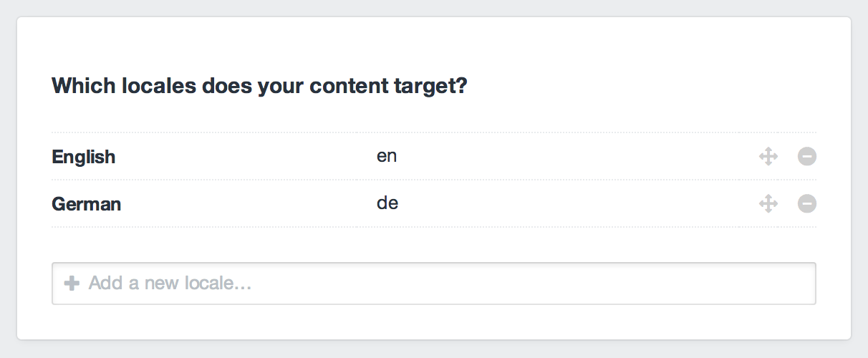Screen dimensions: 868x358
Task: Click the letter "E" of English label
Action: (x=57, y=157)
